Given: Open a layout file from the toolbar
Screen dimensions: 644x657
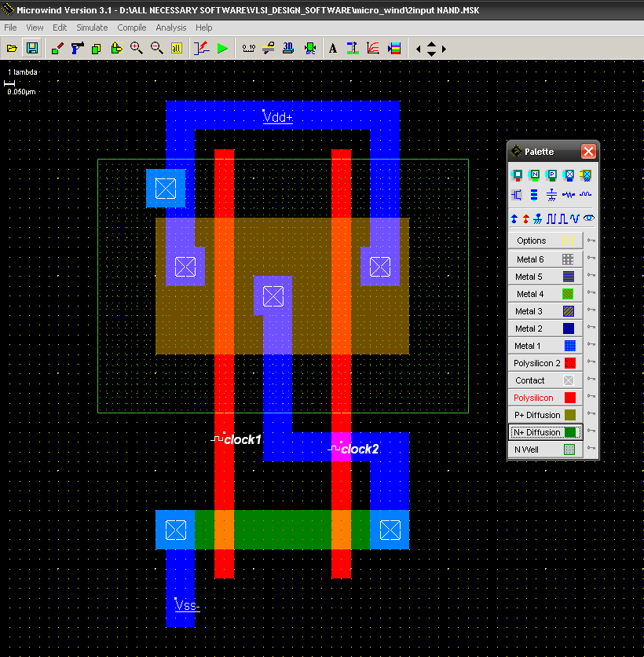Looking at the screenshot, I should pyautogui.click(x=12, y=49).
